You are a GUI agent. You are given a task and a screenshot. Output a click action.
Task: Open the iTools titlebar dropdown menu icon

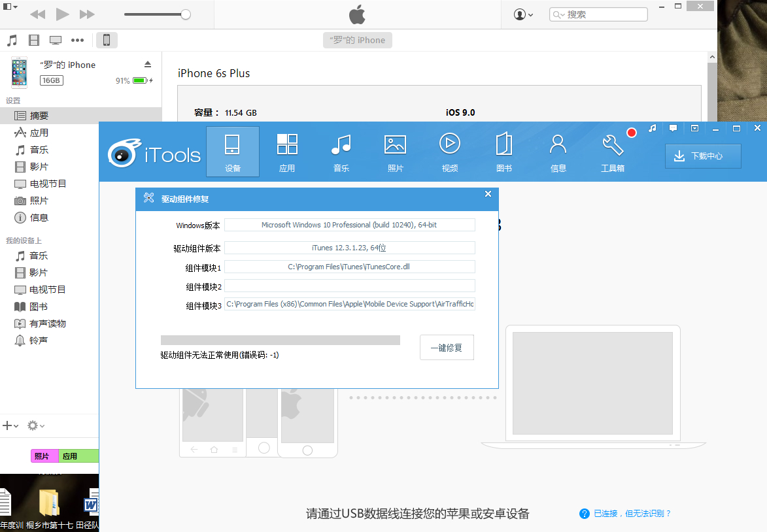pos(694,128)
